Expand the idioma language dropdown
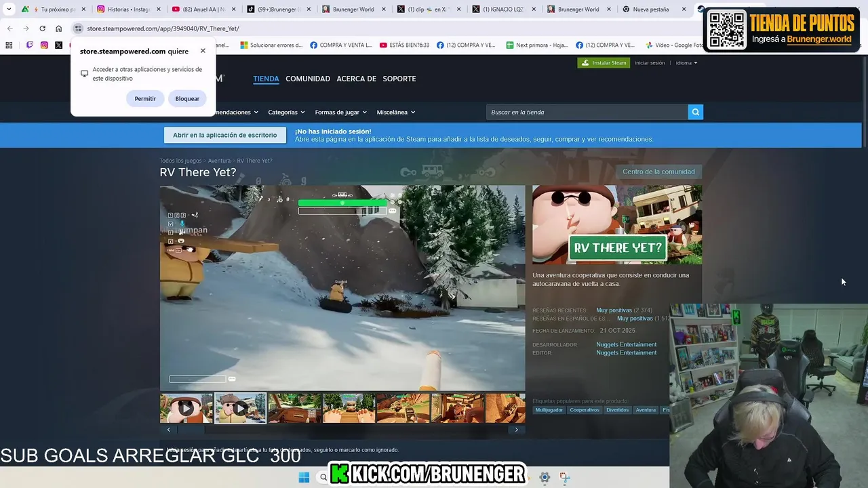This screenshot has width=868, height=488. 686,63
